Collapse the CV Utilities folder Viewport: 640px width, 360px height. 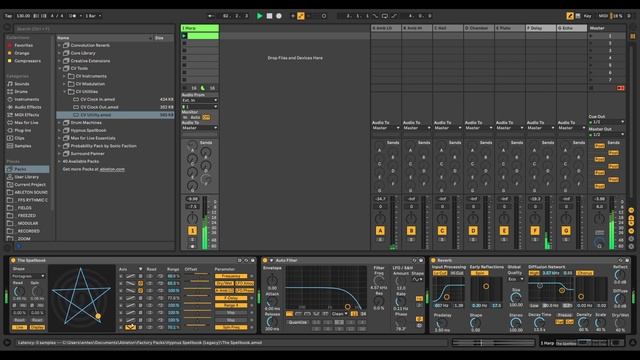point(64,92)
